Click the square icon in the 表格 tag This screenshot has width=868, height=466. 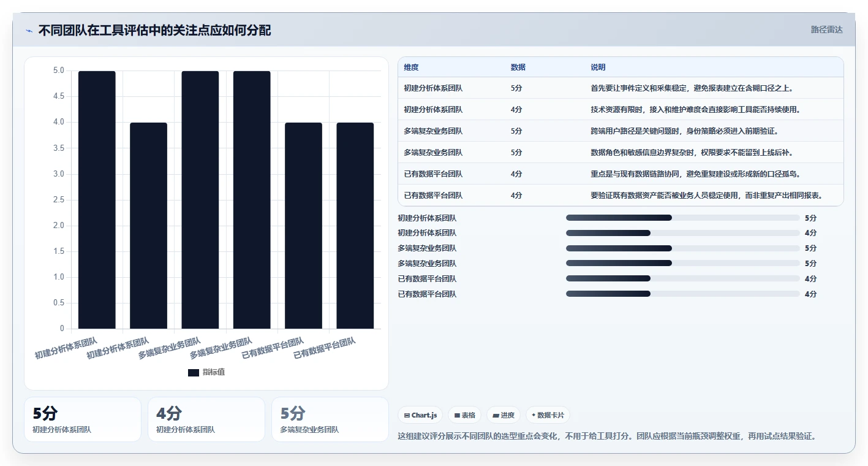coord(457,415)
